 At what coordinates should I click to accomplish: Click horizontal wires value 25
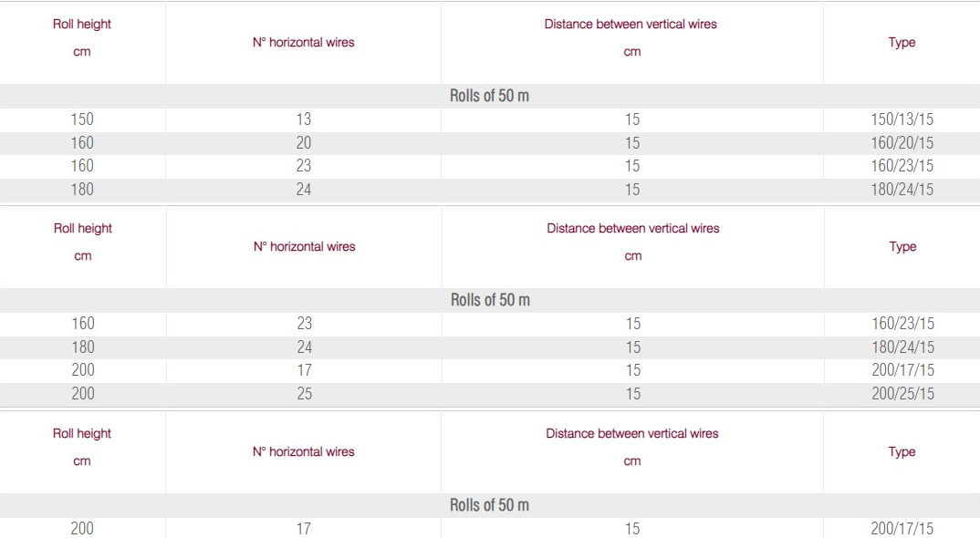[x=304, y=394]
